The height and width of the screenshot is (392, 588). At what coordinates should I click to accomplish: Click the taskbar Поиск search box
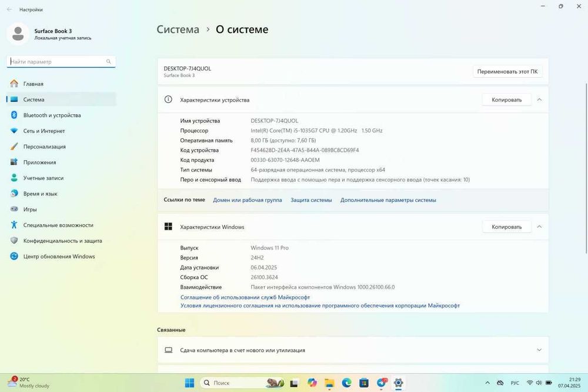pyautogui.click(x=242, y=383)
